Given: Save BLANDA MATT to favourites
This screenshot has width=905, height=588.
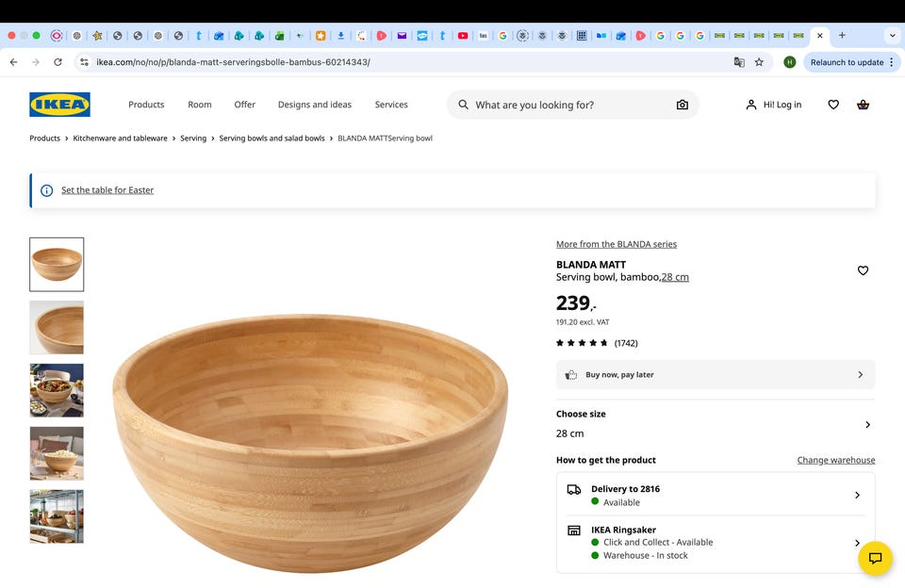Looking at the screenshot, I should pos(863,270).
